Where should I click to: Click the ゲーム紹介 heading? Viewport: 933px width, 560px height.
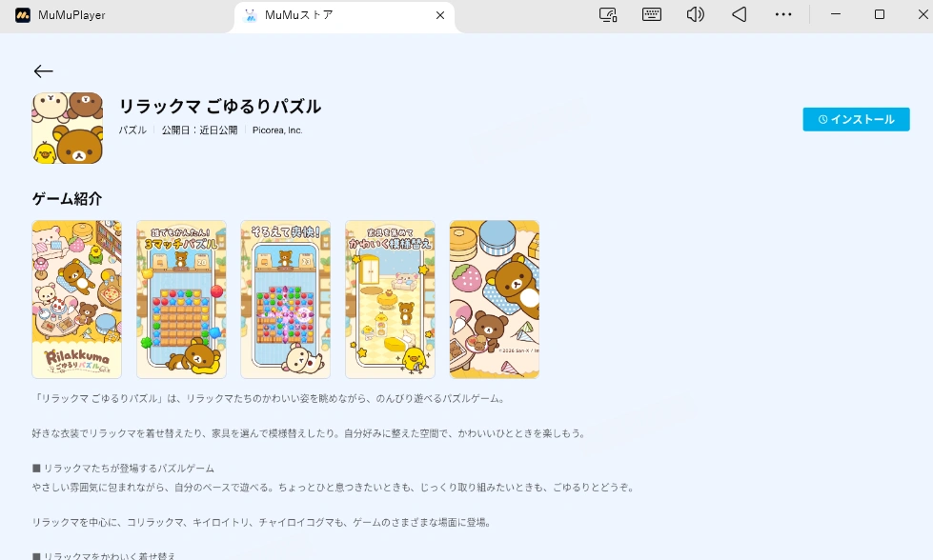(x=68, y=198)
